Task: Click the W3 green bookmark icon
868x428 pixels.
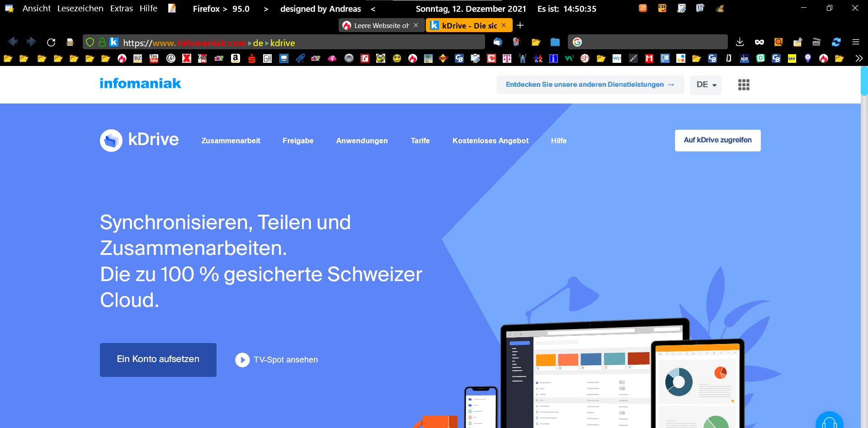Action: click(569, 58)
